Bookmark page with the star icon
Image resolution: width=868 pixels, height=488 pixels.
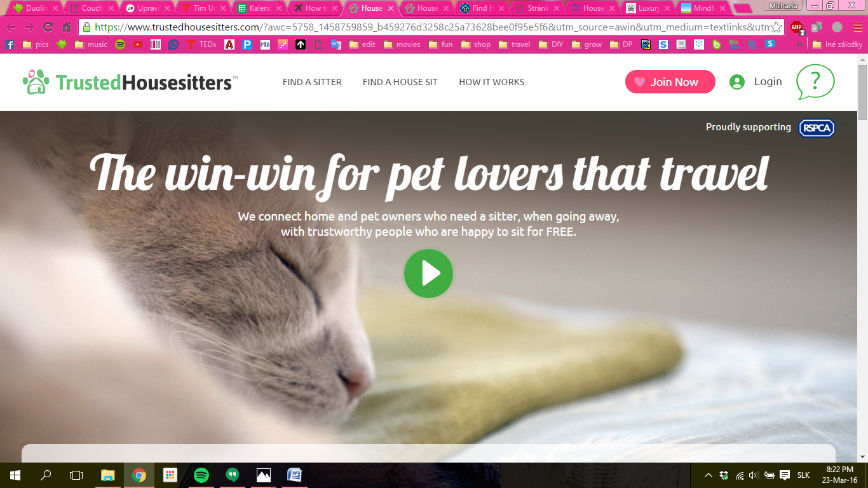[x=776, y=27]
